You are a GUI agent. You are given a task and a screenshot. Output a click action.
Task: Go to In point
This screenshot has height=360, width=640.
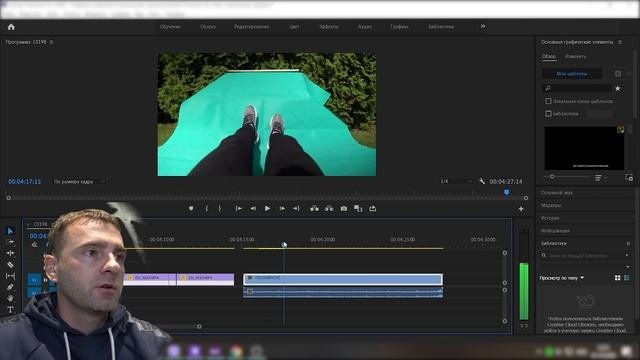coord(239,209)
